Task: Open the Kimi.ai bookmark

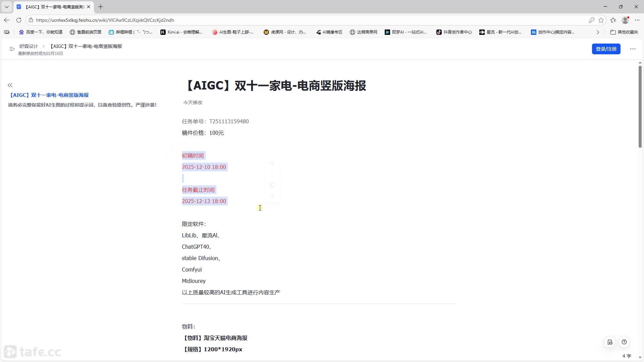Action: [181, 32]
